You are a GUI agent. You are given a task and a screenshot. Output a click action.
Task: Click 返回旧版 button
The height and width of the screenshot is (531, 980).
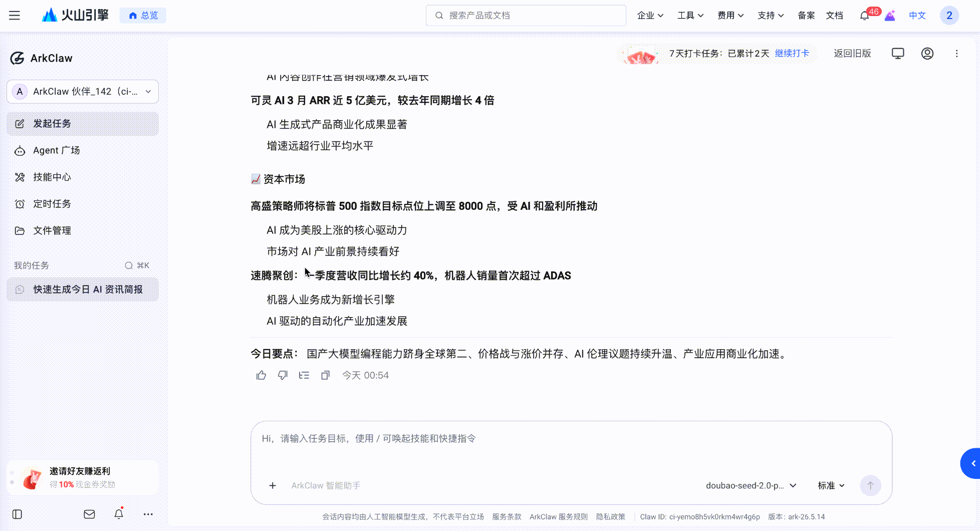(x=852, y=54)
